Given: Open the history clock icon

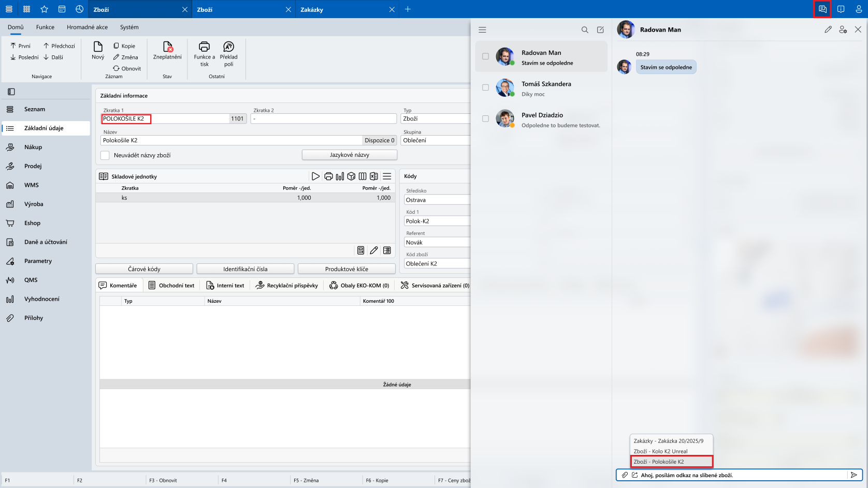Looking at the screenshot, I should pos(79,9).
